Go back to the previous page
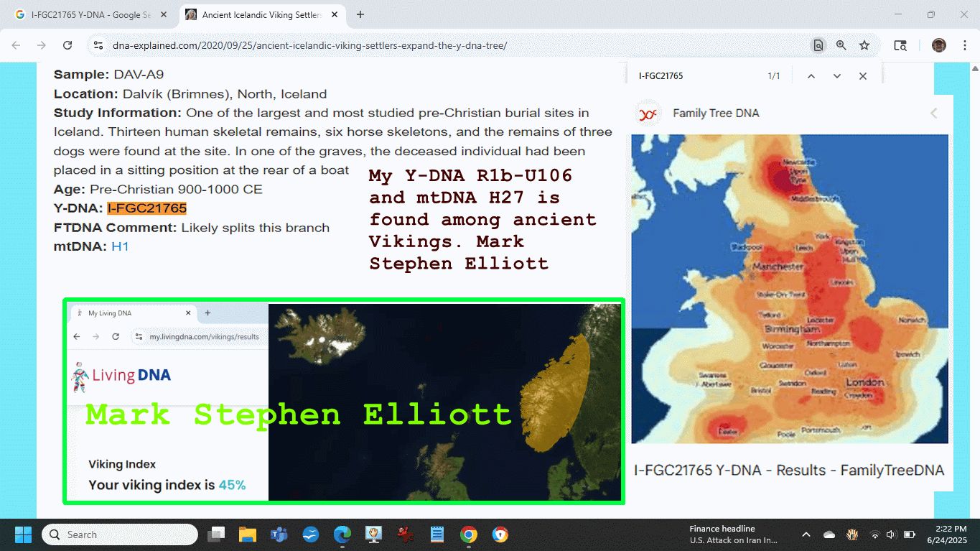Image resolution: width=980 pixels, height=551 pixels. pyautogui.click(x=16, y=45)
